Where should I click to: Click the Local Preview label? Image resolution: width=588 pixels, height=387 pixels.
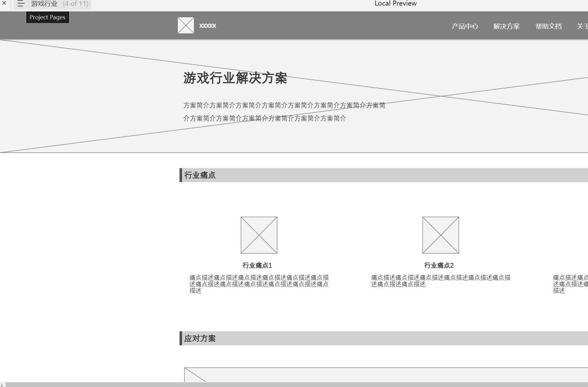click(x=395, y=4)
